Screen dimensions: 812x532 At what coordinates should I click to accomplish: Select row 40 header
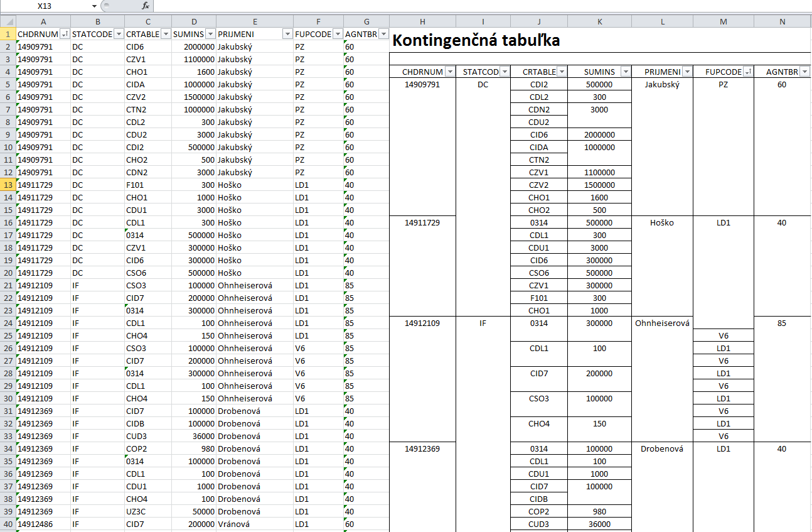8,524
